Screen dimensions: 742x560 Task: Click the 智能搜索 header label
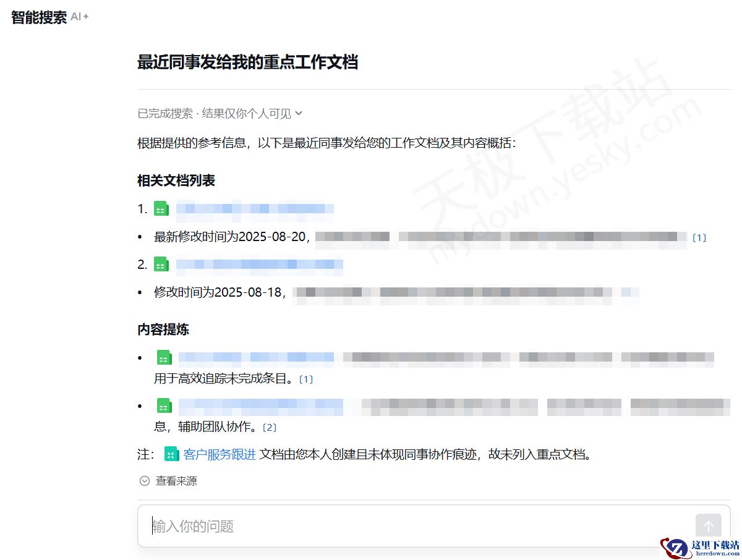coord(38,17)
